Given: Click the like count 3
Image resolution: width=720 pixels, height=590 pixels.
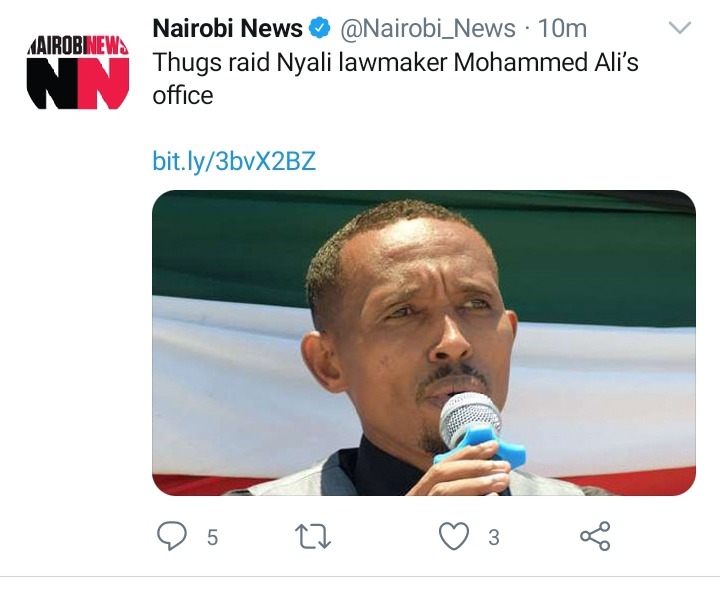Looking at the screenshot, I should click(494, 537).
